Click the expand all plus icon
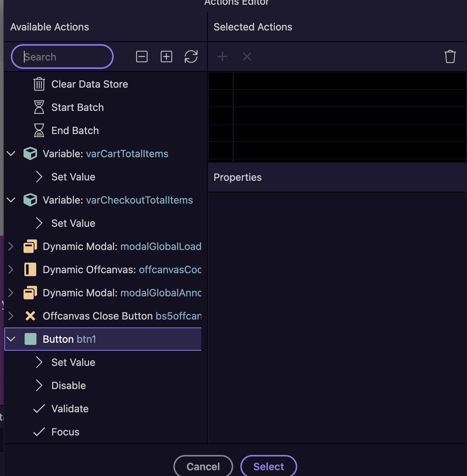This screenshot has height=476, width=467. tap(166, 57)
